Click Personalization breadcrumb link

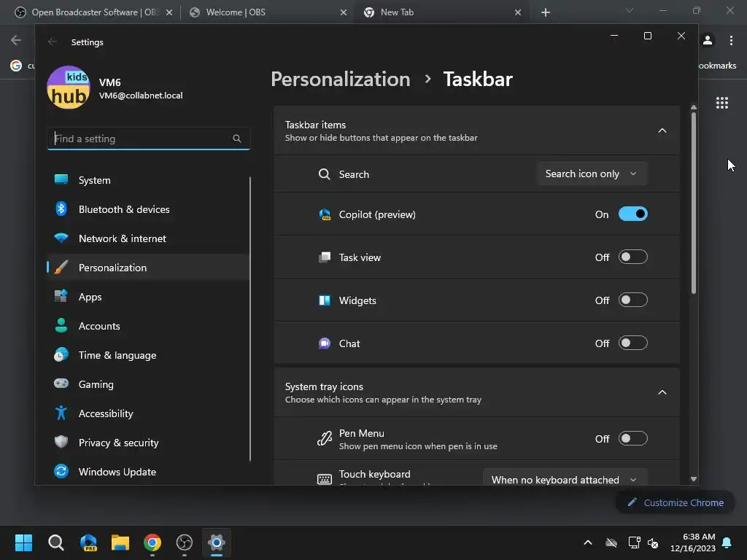pyautogui.click(x=340, y=79)
